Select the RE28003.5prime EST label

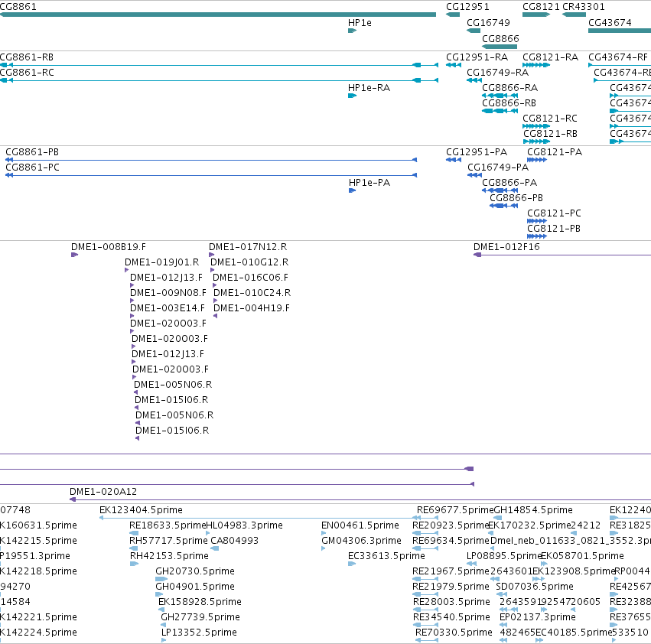(451, 602)
